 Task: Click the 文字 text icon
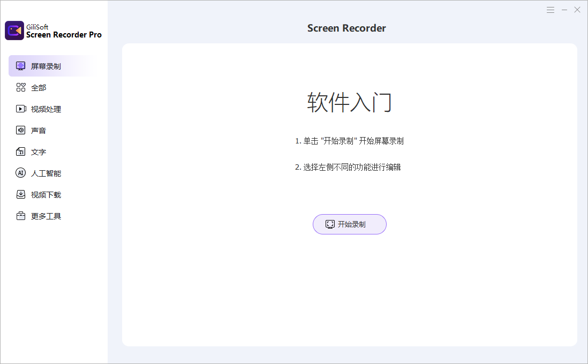[x=21, y=151]
